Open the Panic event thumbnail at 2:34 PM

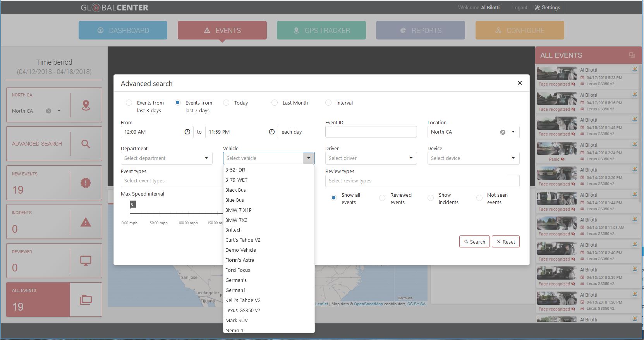tap(556, 149)
